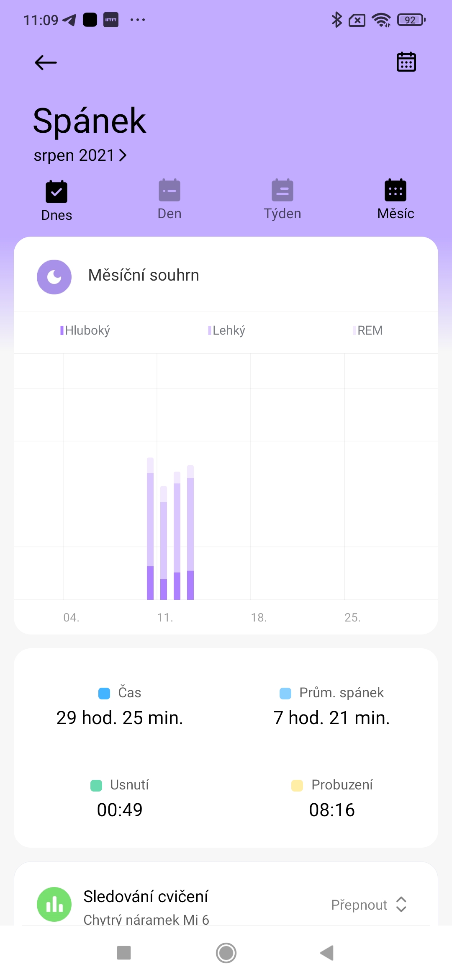Tap the purple moon sleep icon

[x=54, y=277]
